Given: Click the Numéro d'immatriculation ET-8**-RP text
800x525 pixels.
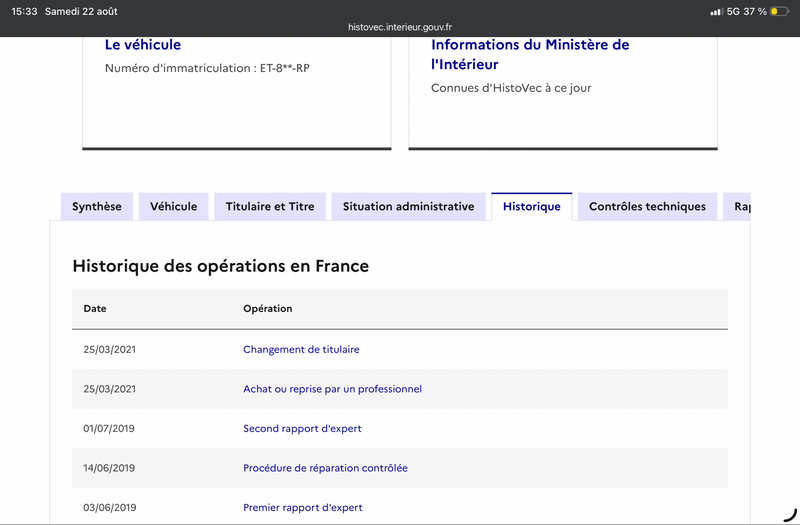Looking at the screenshot, I should pyautogui.click(x=207, y=68).
